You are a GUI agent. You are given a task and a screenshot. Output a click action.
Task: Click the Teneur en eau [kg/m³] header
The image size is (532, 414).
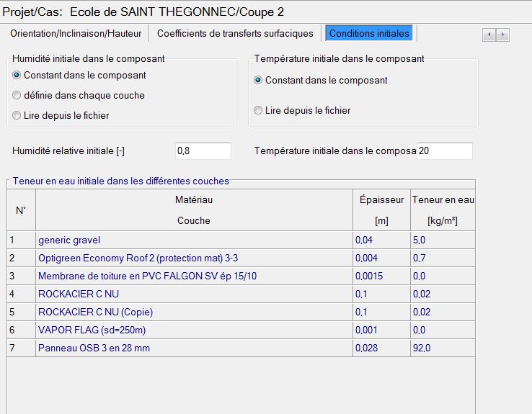(x=443, y=210)
